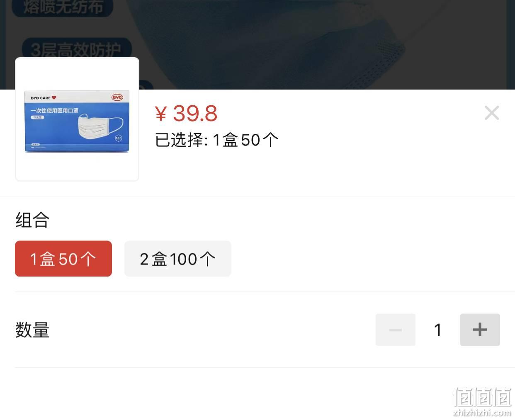Open the zhizhizhi.com watermark link
Viewport: 515px width, 420px height.
(482, 413)
